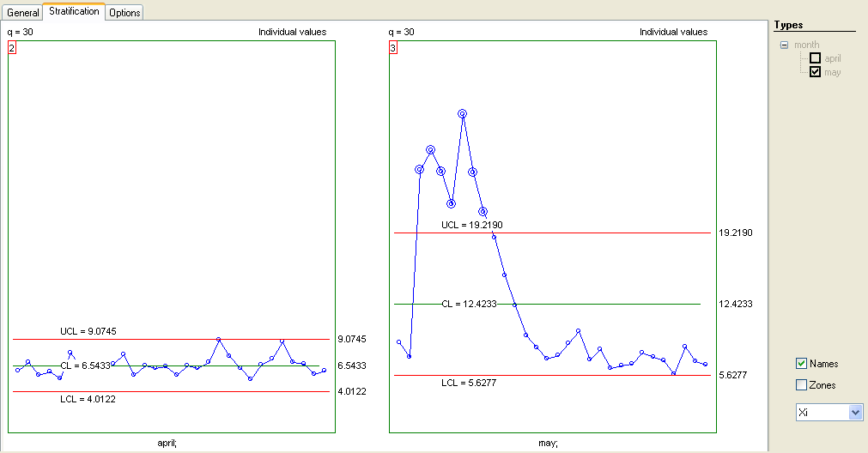This screenshot has height=453, width=868.
Task: Click the may chart UCL = 19.2190 label
Action: (x=471, y=225)
